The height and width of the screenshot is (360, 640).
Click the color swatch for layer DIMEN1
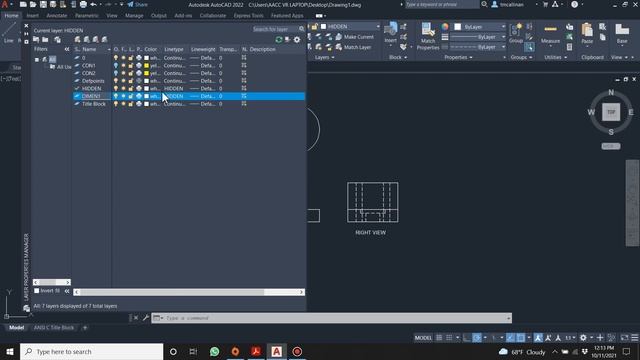point(147,96)
